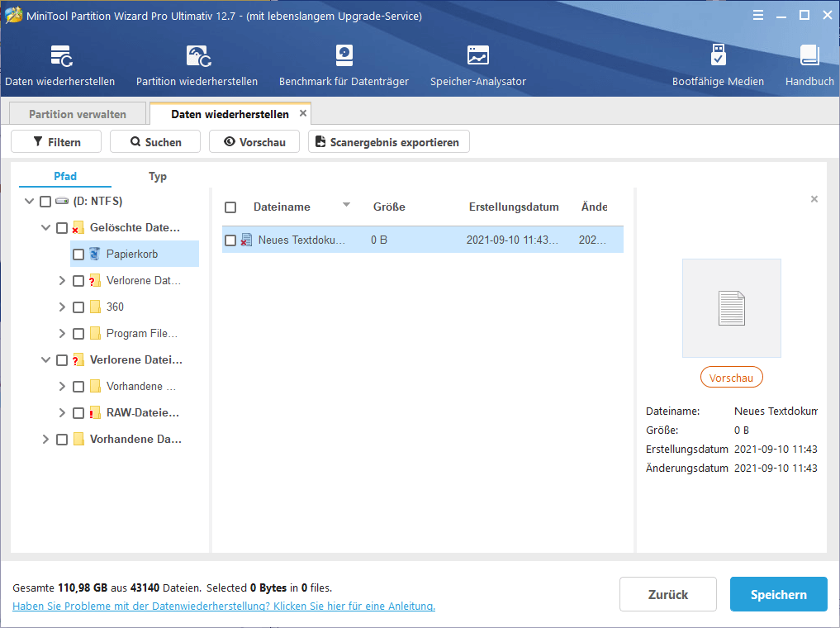840x628 pixels.
Task: Launch Partition wiederherstellen from toolbar
Action: click(197, 56)
